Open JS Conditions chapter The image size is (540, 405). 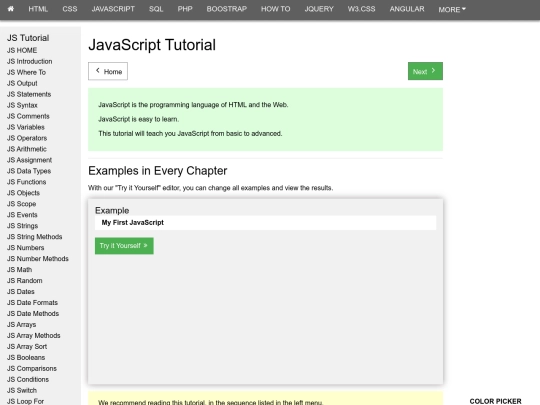(x=28, y=380)
